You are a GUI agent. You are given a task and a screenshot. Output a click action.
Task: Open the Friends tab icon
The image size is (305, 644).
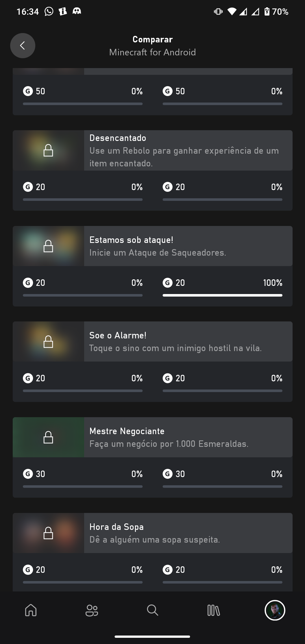[x=91, y=610]
